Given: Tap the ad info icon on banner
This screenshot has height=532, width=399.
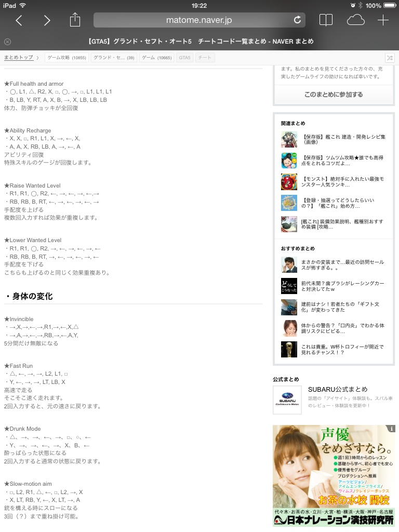Looking at the screenshot, I should 392,429.
